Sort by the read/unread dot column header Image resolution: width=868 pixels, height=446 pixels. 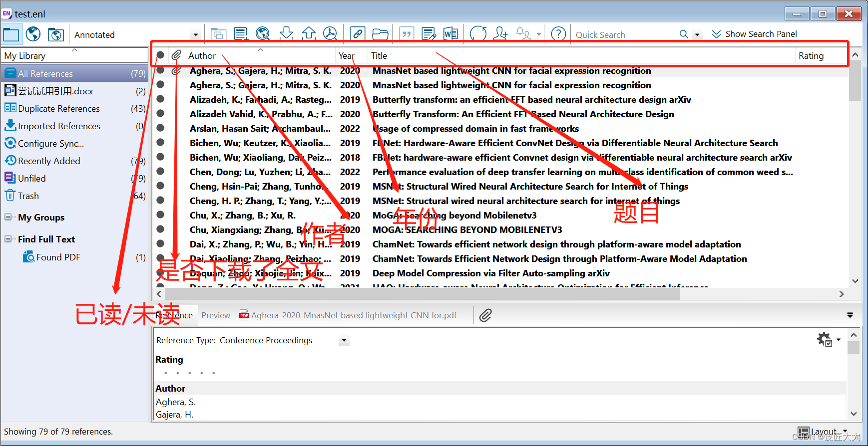(160, 55)
